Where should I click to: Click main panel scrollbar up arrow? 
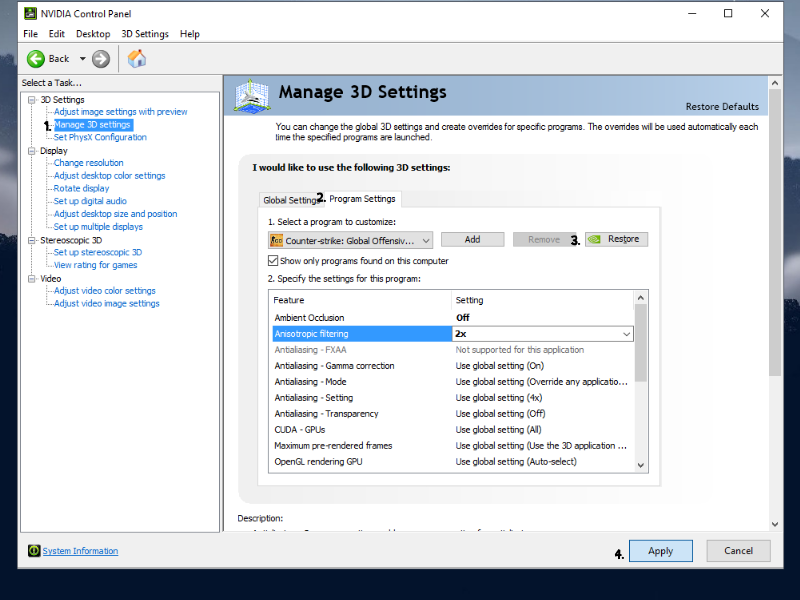[x=775, y=83]
